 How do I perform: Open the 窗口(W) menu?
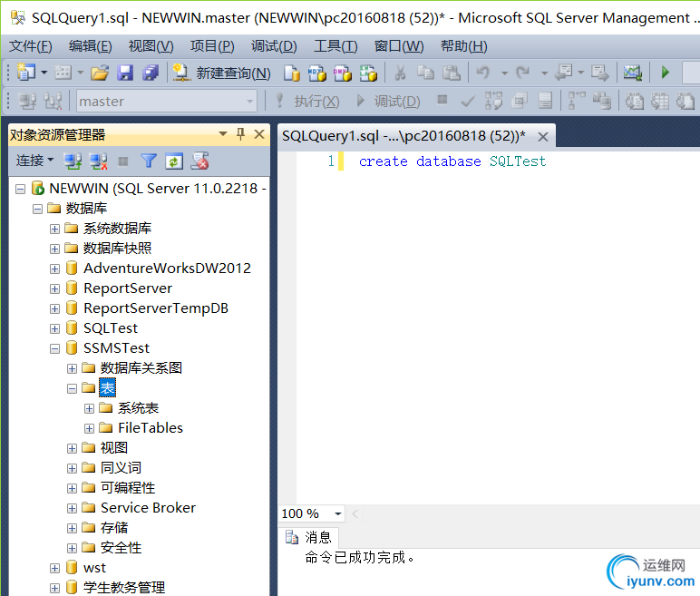pyautogui.click(x=399, y=46)
